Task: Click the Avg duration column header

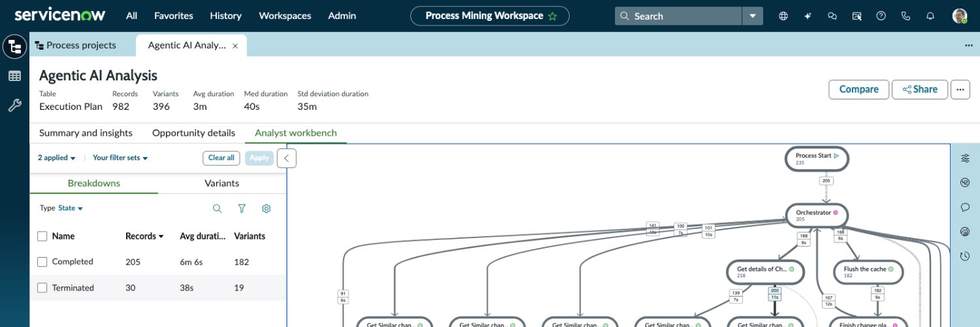Action: point(203,236)
